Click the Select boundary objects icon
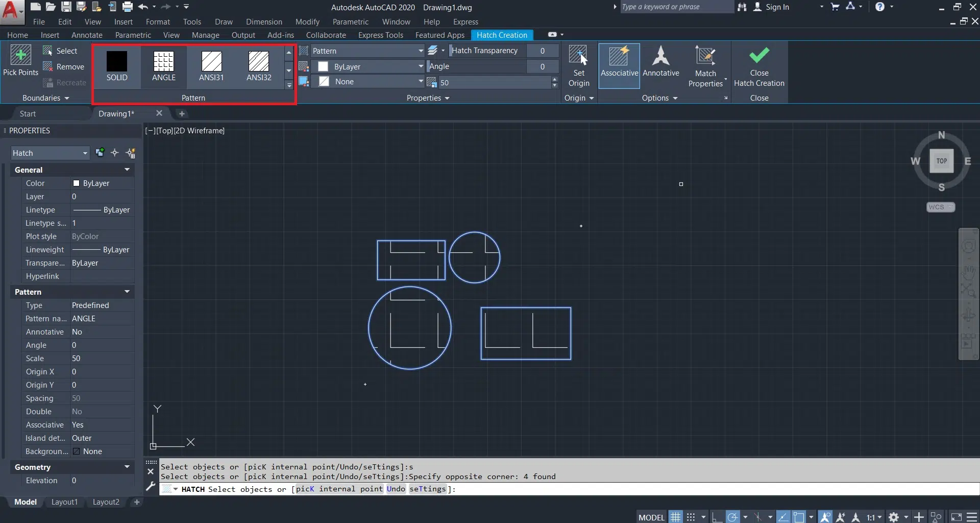 coord(48,51)
